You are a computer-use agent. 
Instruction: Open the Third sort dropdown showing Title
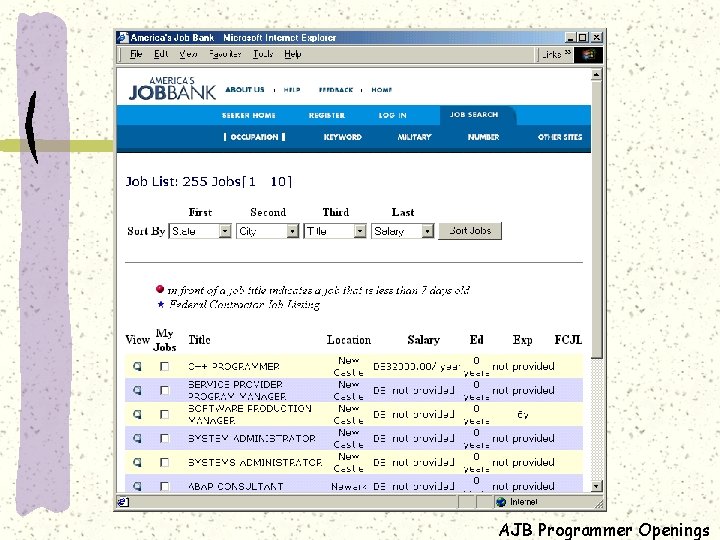335,231
